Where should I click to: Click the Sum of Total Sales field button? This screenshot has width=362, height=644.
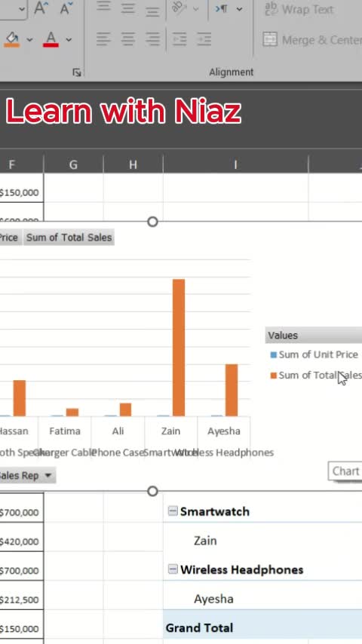click(x=69, y=238)
